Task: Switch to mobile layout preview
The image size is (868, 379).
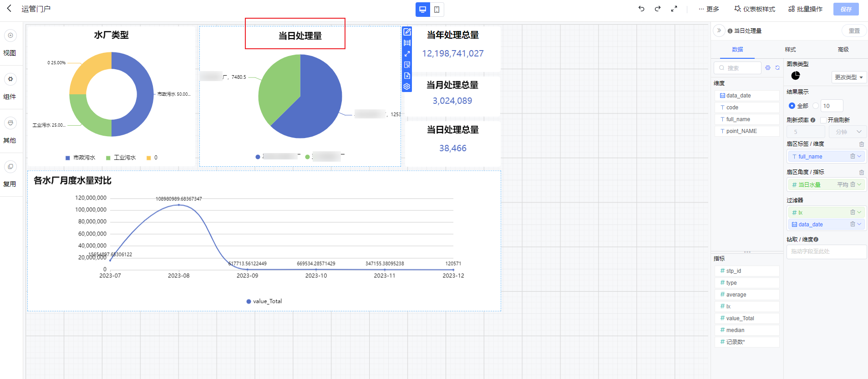Action: click(x=437, y=9)
